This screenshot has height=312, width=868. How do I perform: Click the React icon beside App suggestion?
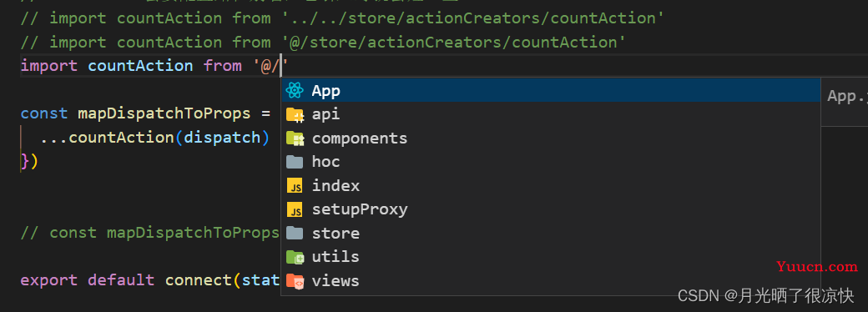tap(295, 90)
